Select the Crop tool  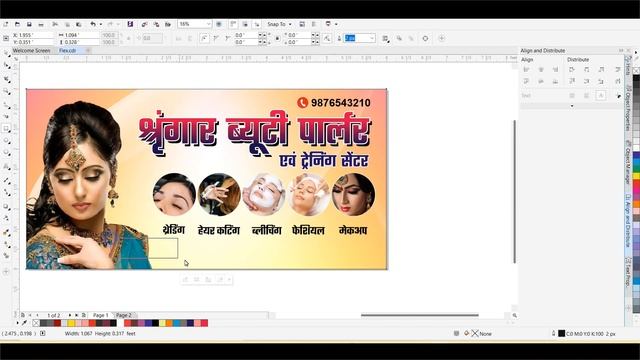pos(6,79)
